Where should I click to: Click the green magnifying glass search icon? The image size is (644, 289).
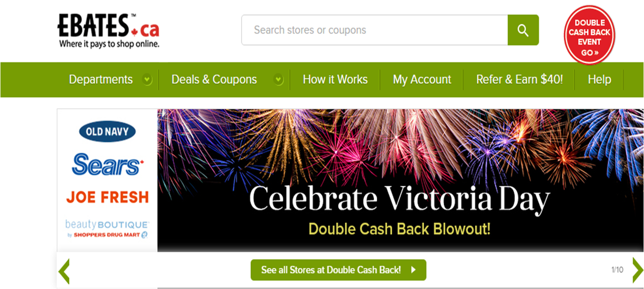pyautogui.click(x=523, y=30)
